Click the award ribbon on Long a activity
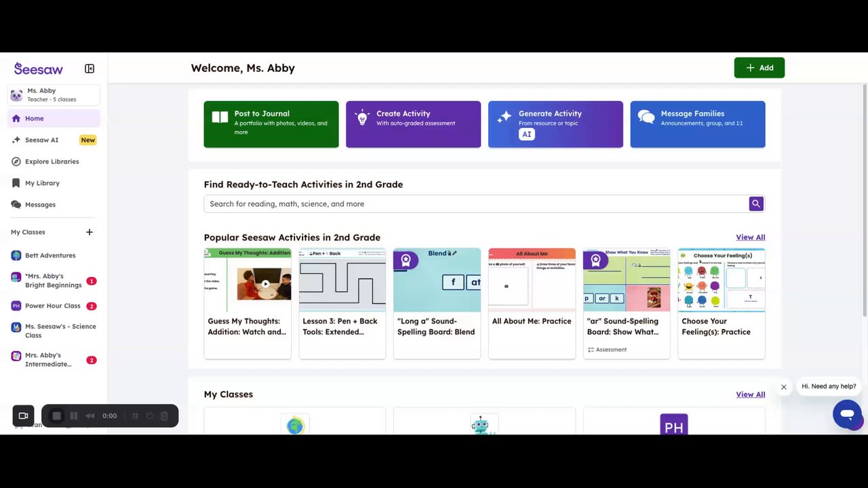This screenshot has width=868, height=488. tap(406, 260)
